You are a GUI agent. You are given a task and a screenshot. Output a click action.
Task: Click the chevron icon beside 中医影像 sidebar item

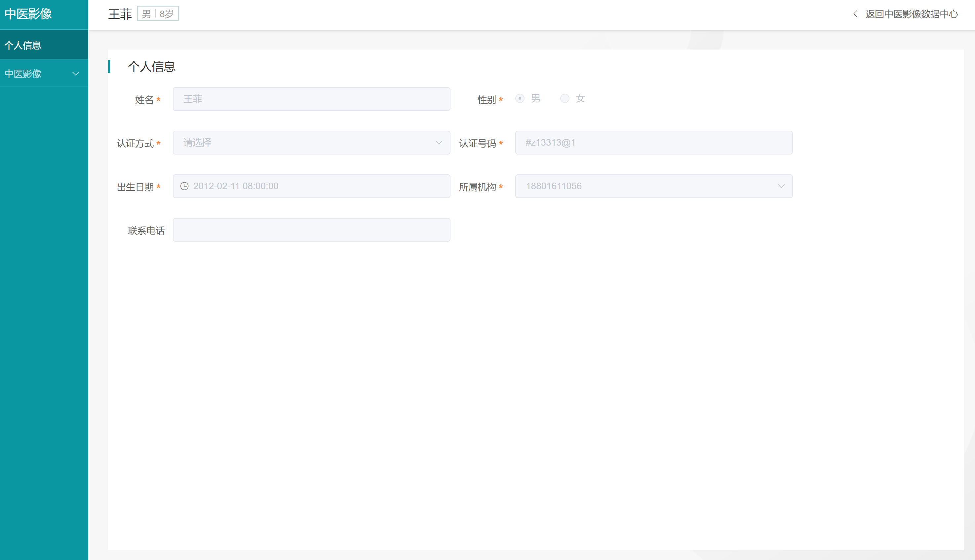[76, 73]
